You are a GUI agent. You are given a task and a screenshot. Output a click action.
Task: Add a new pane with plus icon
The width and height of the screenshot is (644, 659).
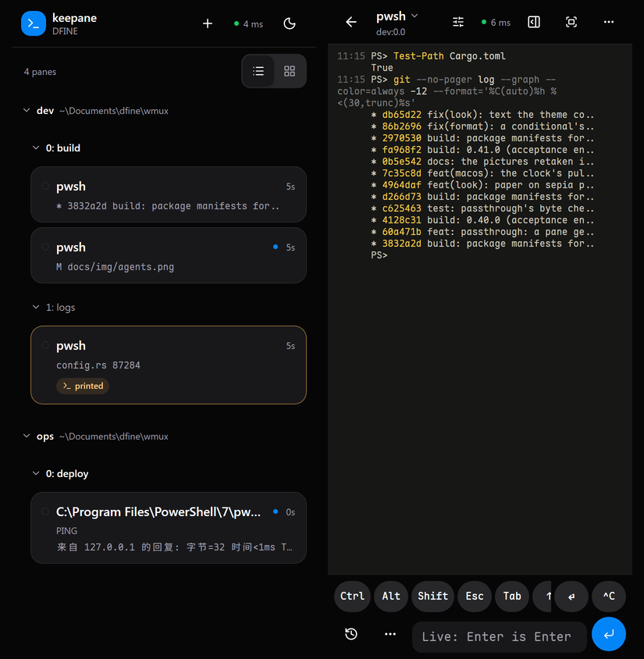point(208,23)
